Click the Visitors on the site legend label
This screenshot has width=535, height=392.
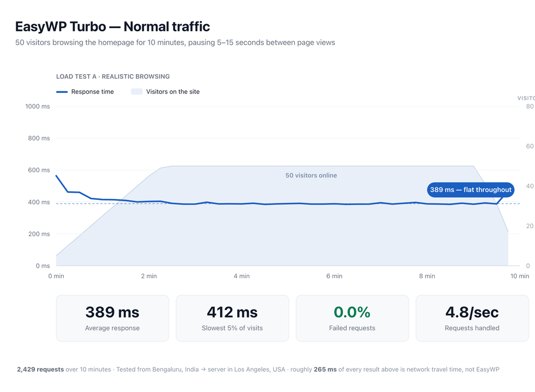[172, 92]
